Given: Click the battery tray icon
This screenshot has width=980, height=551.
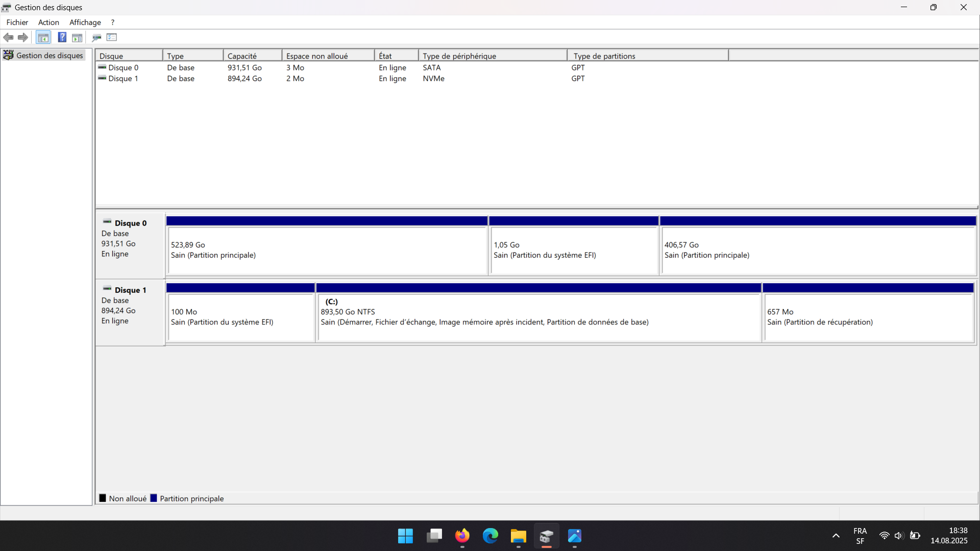Looking at the screenshot, I should pos(915,536).
